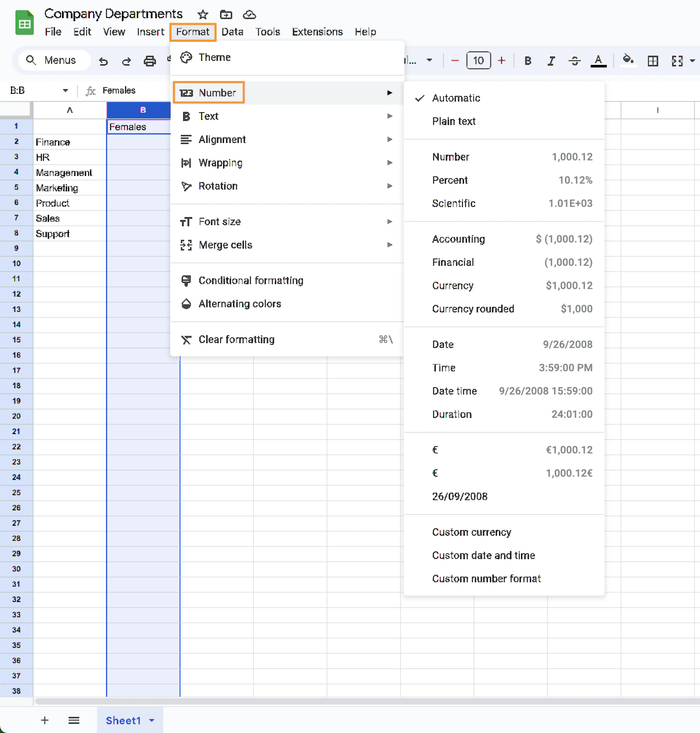Click the move to folder icon
The height and width of the screenshot is (733, 700).
click(x=226, y=15)
